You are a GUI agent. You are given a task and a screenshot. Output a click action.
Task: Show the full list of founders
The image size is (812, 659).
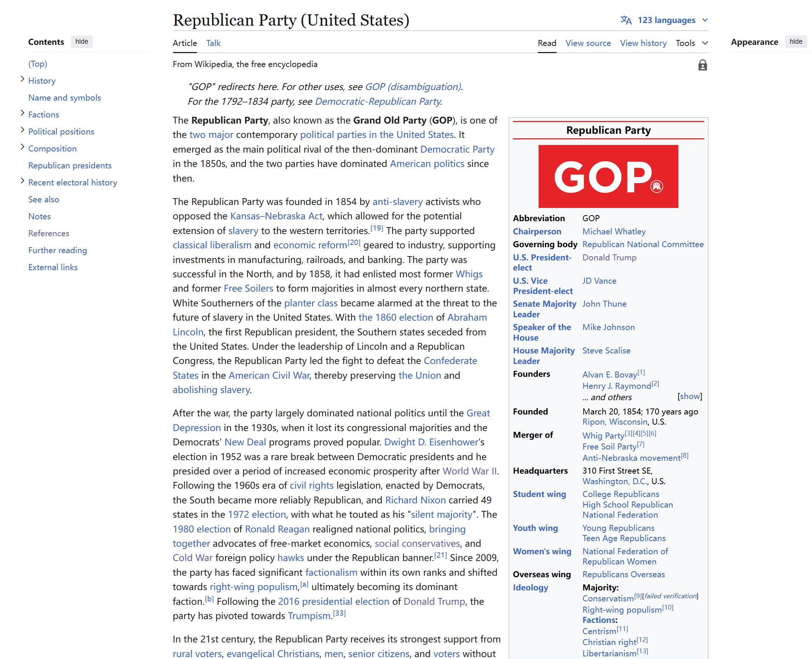click(x=690, y=396)
